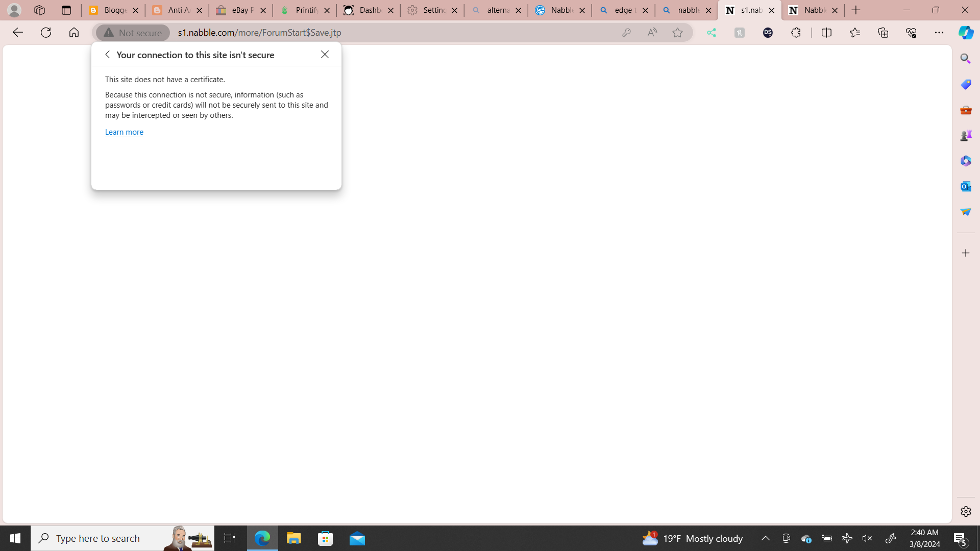Add this page to favorites star icon
The width and height of the screenshot is (980, 551).
(677, 33)
